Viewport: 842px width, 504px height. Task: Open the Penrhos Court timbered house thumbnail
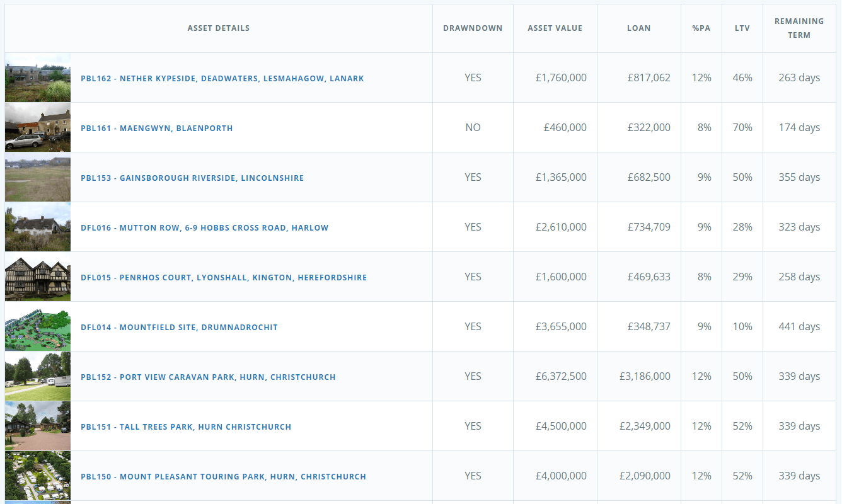(38, 277)
